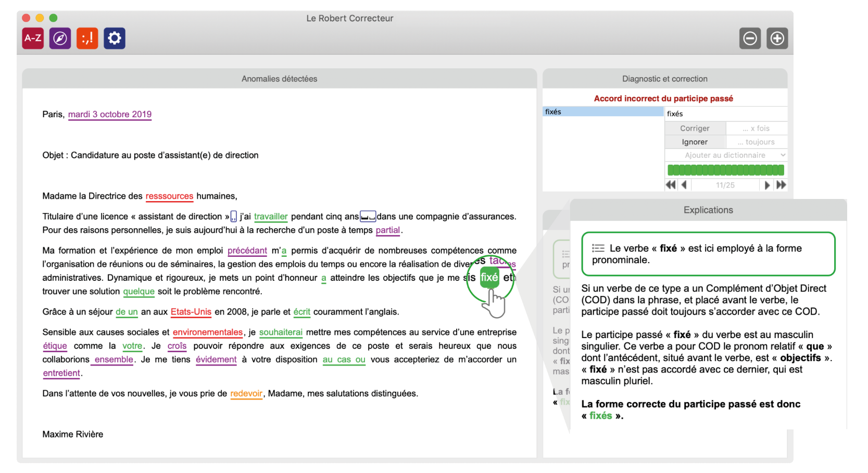Click the misspelled word 'environementales'
Screen dimensions: 868x473
(208, 332)
